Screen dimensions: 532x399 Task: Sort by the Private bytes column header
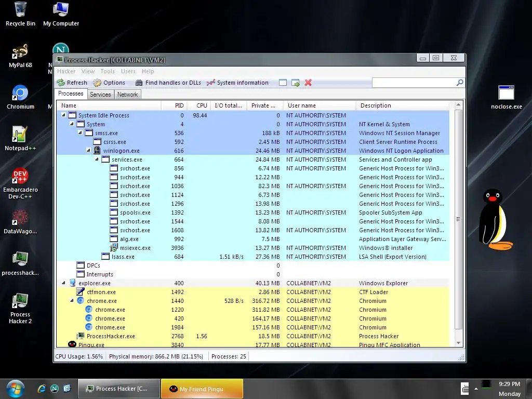point(265,105)
